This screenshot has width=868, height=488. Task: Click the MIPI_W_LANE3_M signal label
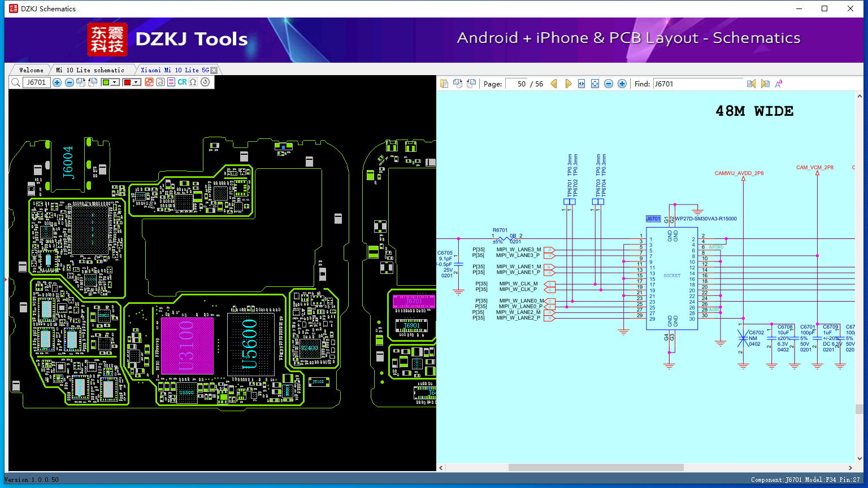pos(519,250)
